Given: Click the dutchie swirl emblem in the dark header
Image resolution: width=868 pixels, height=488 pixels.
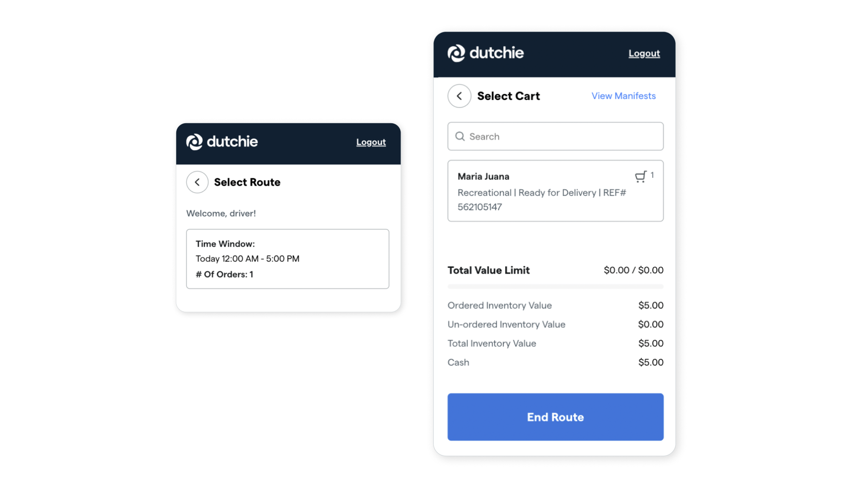Looking at the screenshot, I should 455,53.
